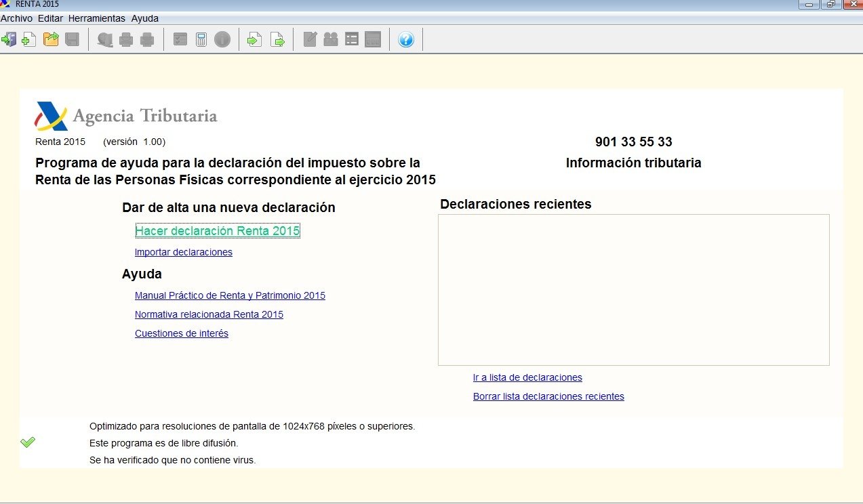Click Ir a lista de declaraciones link
Screen dimensions: 863x504
point(527,377)
